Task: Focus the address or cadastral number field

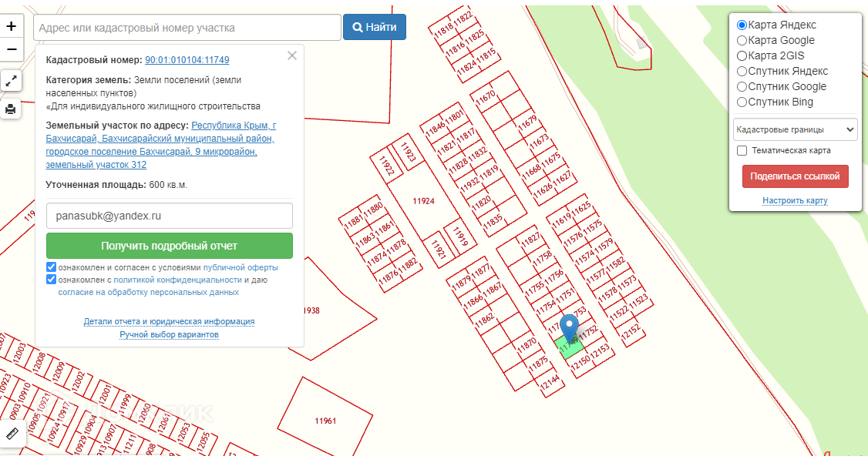Action: point(187,28)
